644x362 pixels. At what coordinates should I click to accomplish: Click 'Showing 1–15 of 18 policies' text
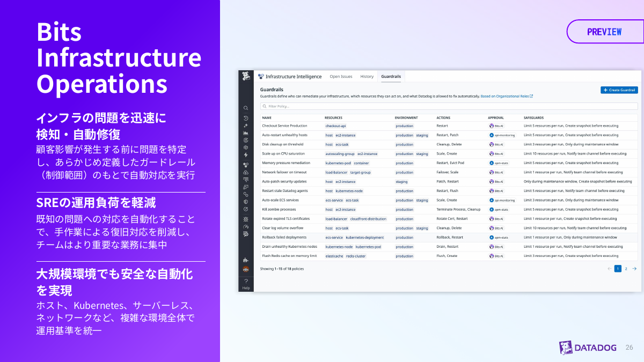282,269
